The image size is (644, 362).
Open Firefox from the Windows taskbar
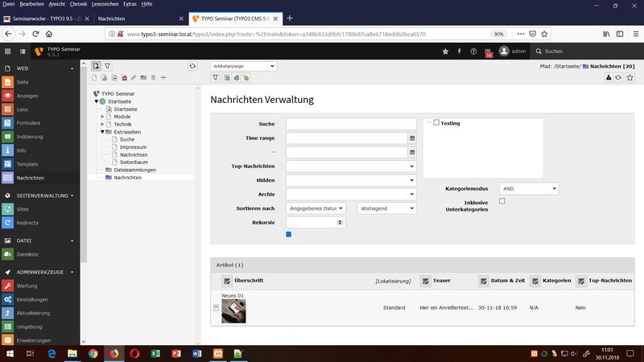pos(114,353)
